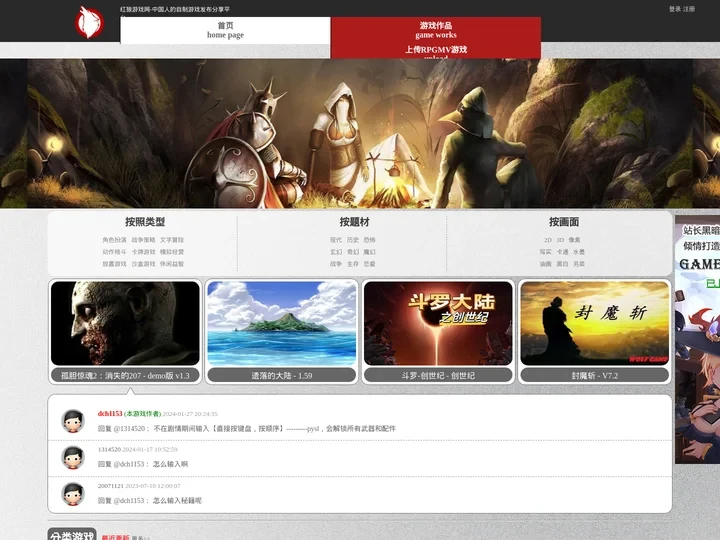This screenshot has width=720, height=540.
Task: Filter by graphics style 3D
Action: (x=560, y=240)
